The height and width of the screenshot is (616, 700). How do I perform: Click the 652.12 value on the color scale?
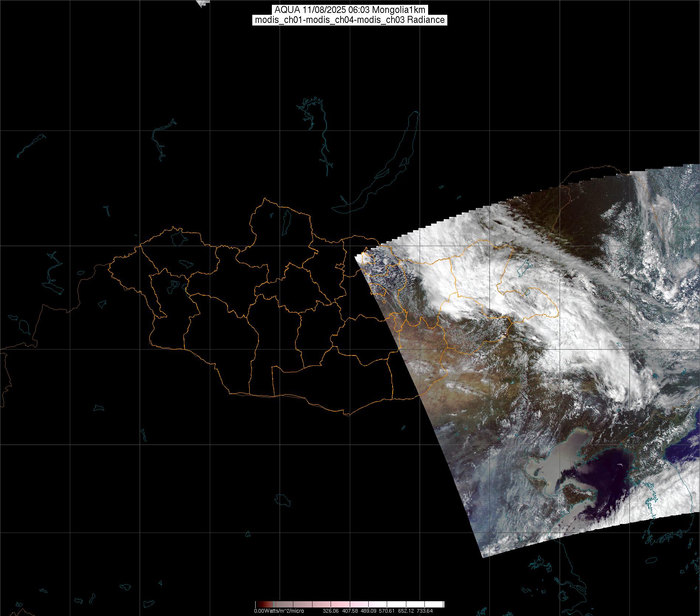coord(405,611)
